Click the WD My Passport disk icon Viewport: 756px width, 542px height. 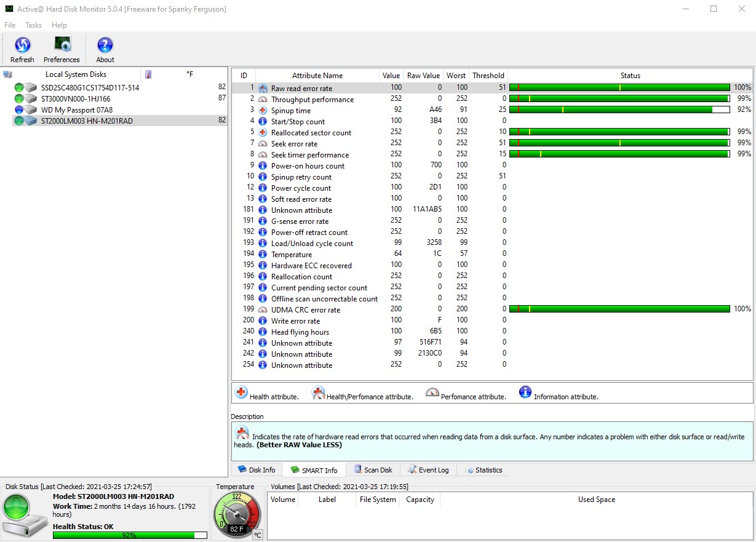click(30, 110)
